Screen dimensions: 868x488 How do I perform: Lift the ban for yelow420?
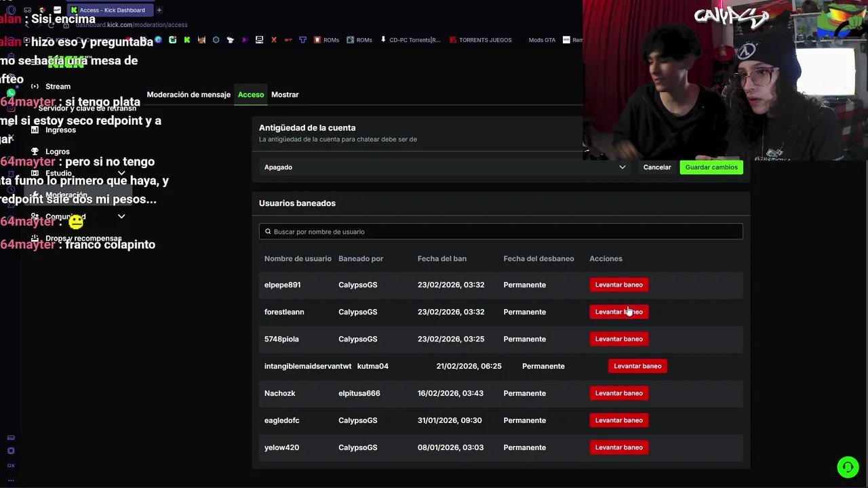pos(618,447)
